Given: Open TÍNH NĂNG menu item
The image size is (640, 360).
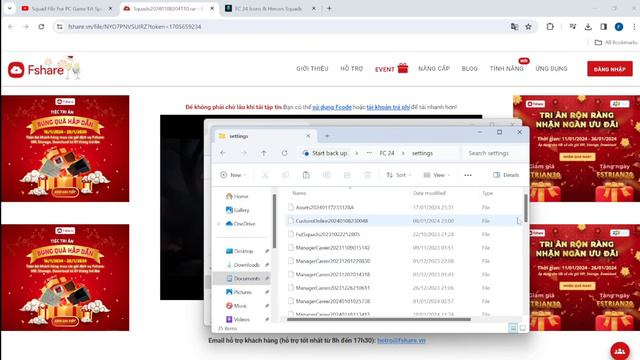Looking at the screenshot, I should point(507,69).
